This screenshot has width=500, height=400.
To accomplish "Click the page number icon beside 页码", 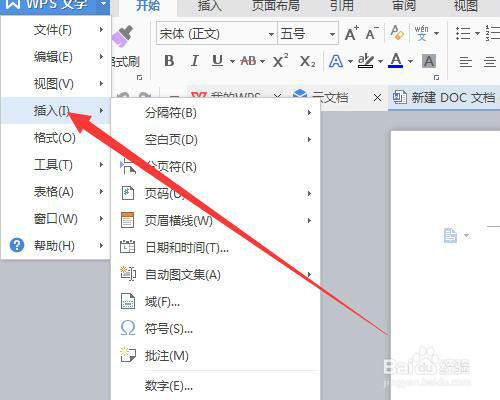I will pos(128,193).
